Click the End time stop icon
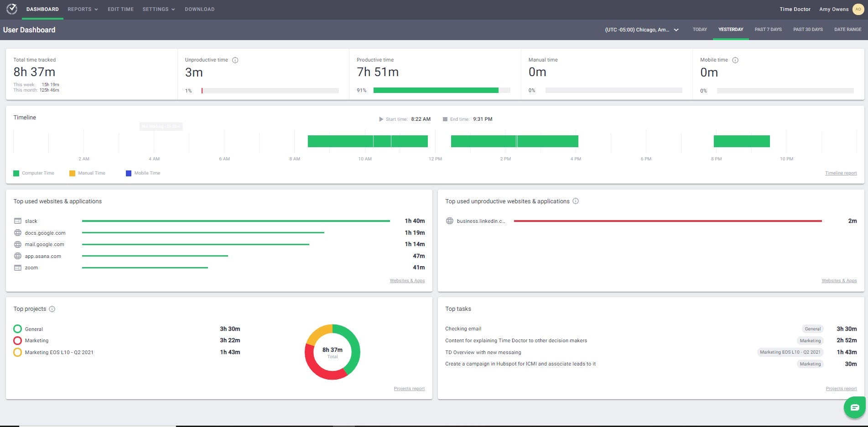 (x=445, y=119)
